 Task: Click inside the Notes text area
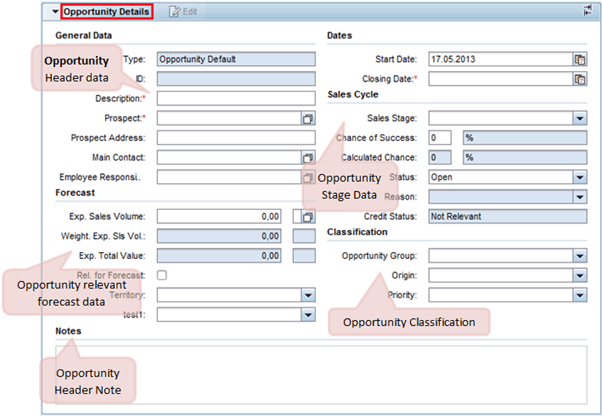click(320, 370)
